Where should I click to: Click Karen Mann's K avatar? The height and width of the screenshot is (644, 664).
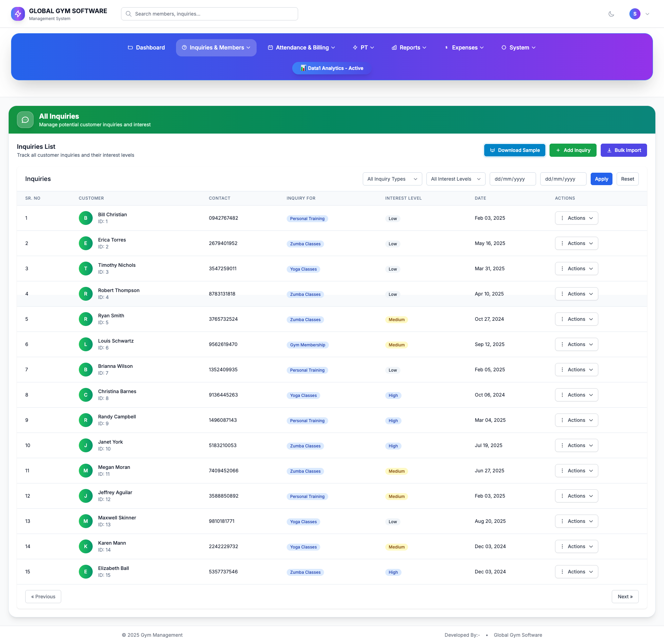(86, 546)
